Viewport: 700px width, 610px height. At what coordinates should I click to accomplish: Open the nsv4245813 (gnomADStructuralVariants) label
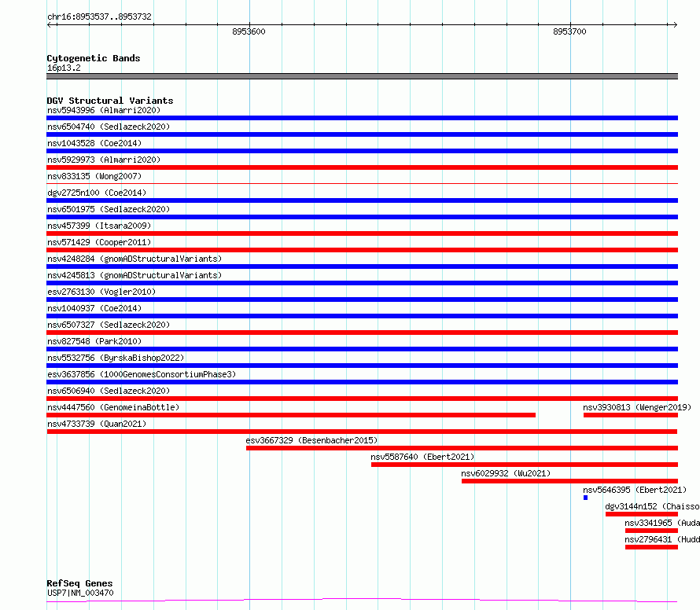134,275
